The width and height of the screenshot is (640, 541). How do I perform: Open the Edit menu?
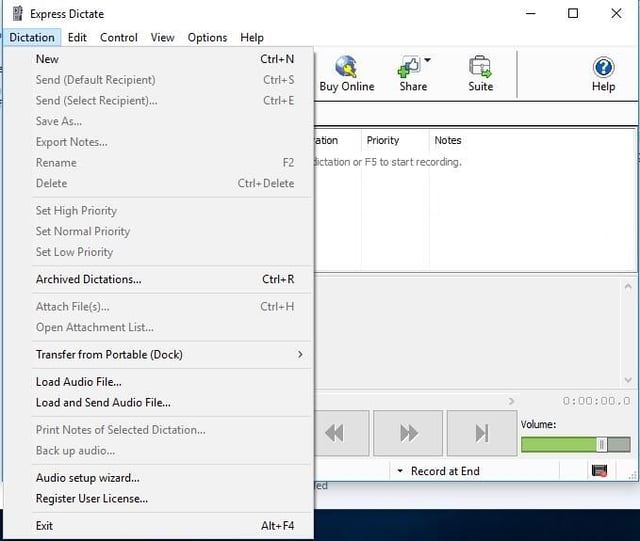[77, 38]
